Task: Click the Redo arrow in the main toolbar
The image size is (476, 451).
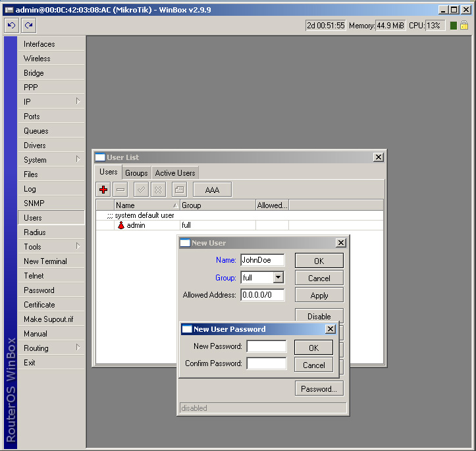Action: [28, 25]
